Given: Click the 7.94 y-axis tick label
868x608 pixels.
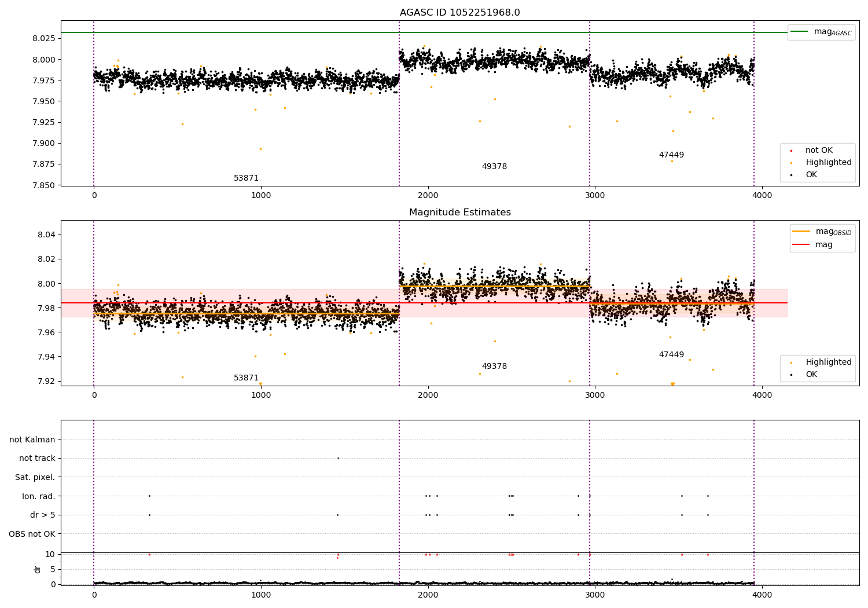Looking at the screenshot, I should tap(47, 357).
